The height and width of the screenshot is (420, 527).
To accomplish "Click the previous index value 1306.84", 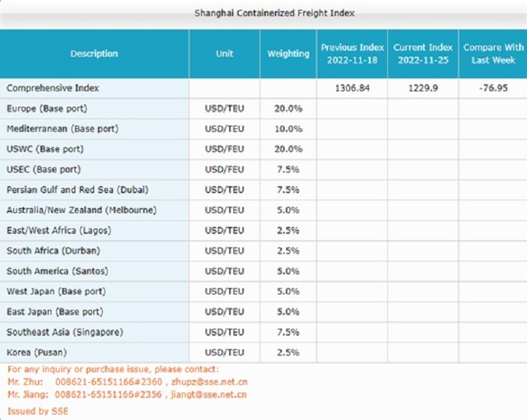I will click(352, 88).
